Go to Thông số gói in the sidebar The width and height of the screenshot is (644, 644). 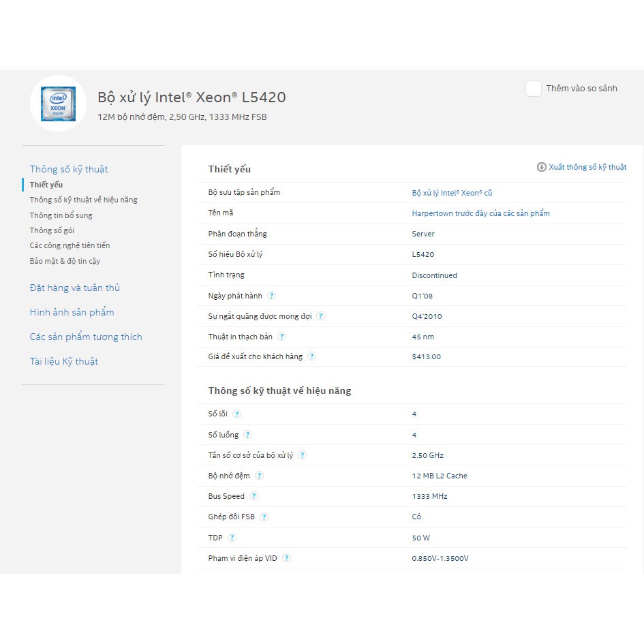pyautogui.click(x=52, y=230)
